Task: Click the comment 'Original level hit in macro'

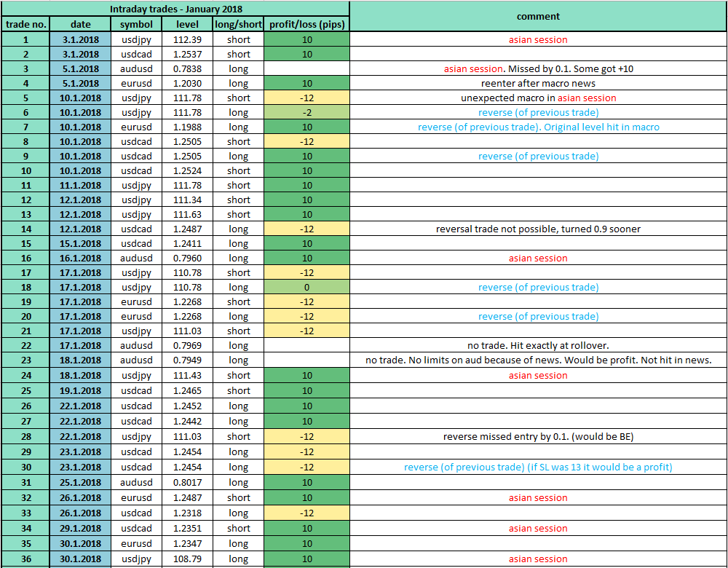Action: click(601, 127)
